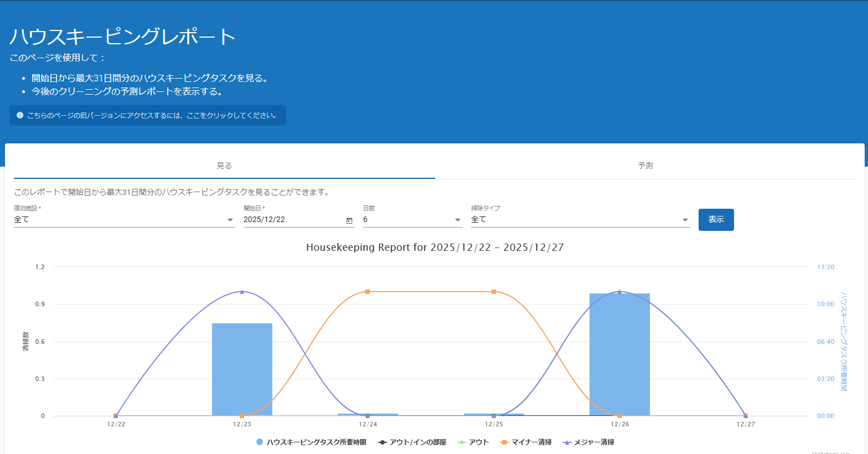Open the 日数 dropdown
Viewport: 868px width, 454px height.
click(412, 220)
